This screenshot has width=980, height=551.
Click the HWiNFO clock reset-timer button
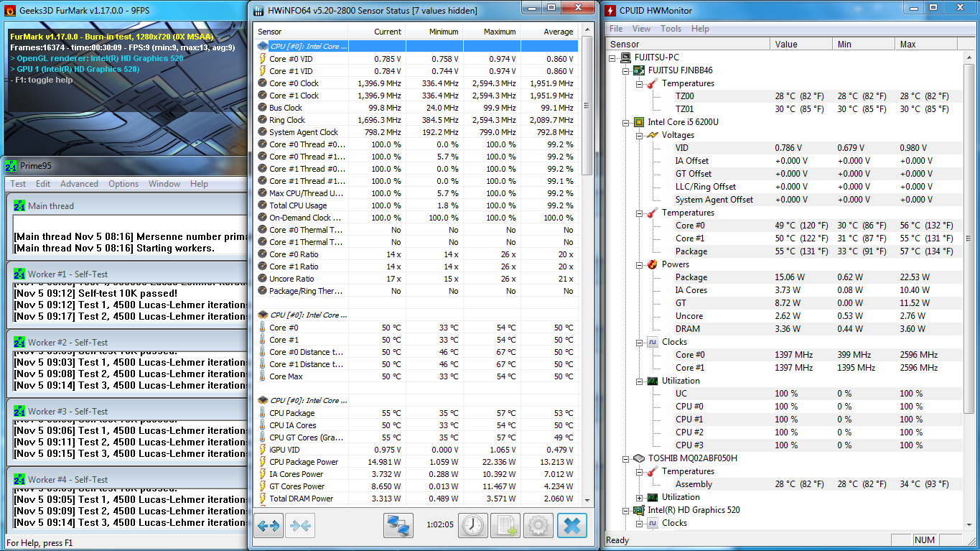[474, 526]
